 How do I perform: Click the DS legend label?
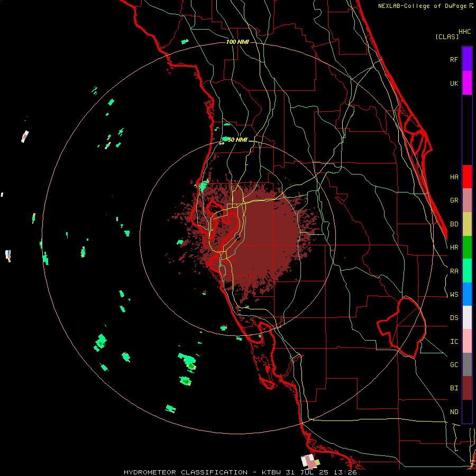454,318
